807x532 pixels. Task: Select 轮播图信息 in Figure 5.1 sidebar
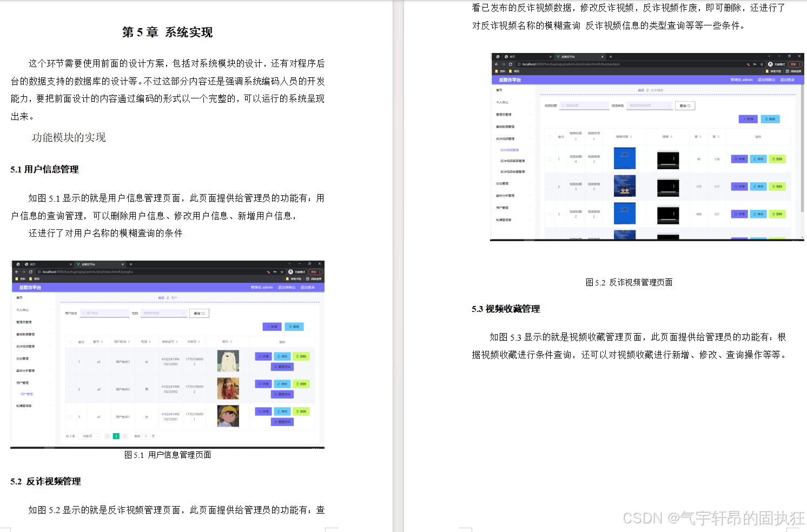point(24,405)
